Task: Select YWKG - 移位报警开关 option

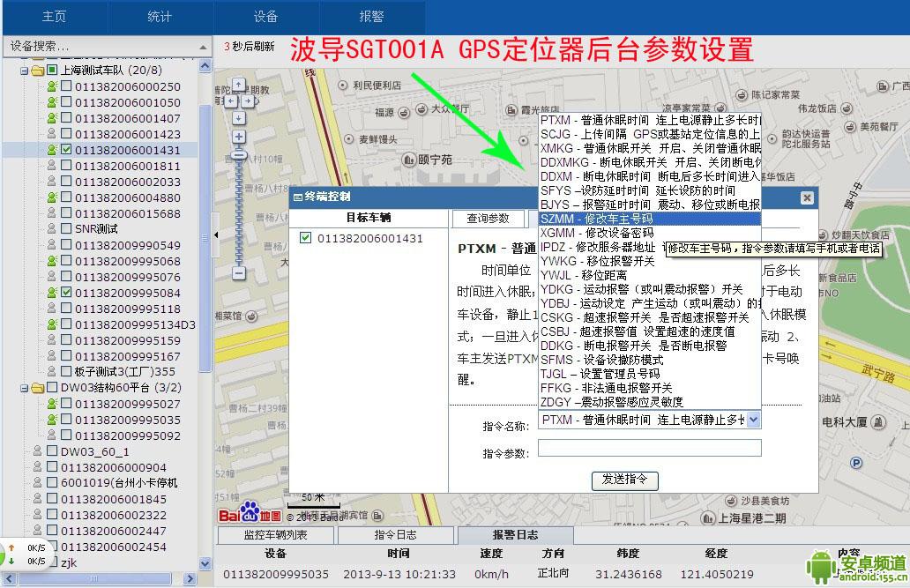Action: 649,261
